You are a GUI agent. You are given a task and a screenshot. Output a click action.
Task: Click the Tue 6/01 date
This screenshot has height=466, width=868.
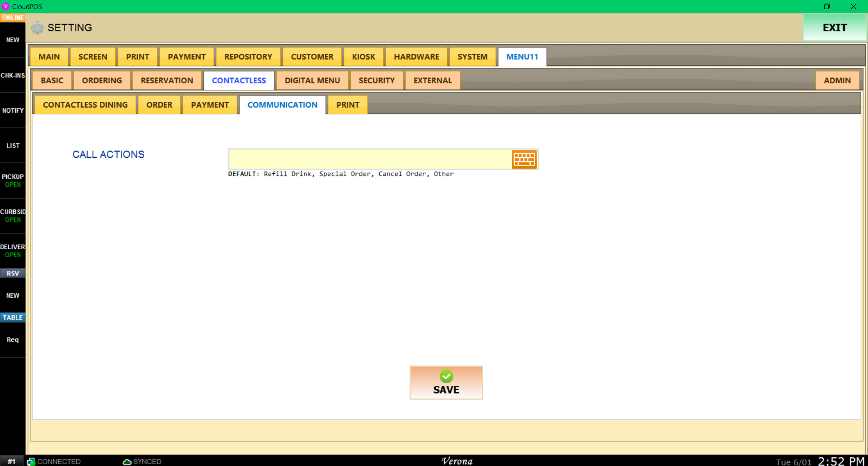point(793,462)
